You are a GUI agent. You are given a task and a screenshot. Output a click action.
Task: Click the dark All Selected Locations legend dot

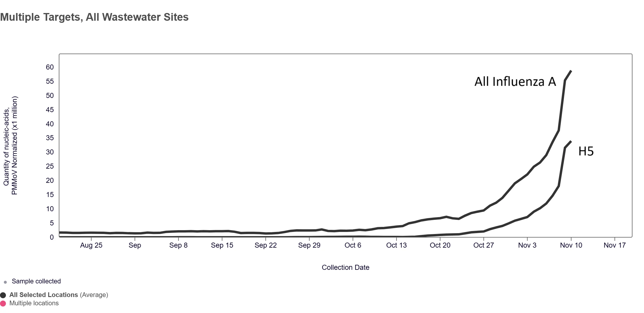click(x=3, y=295)
